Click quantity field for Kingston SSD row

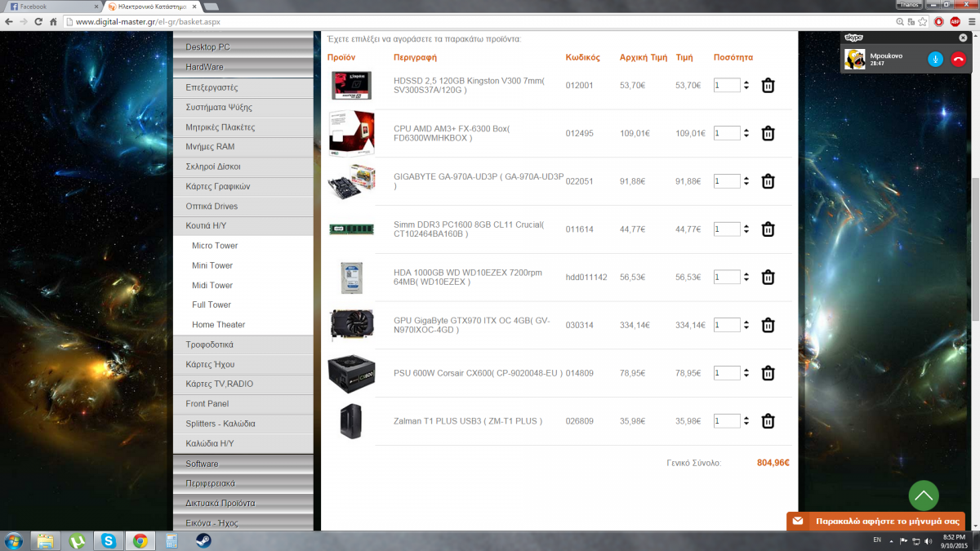[727, 85]
